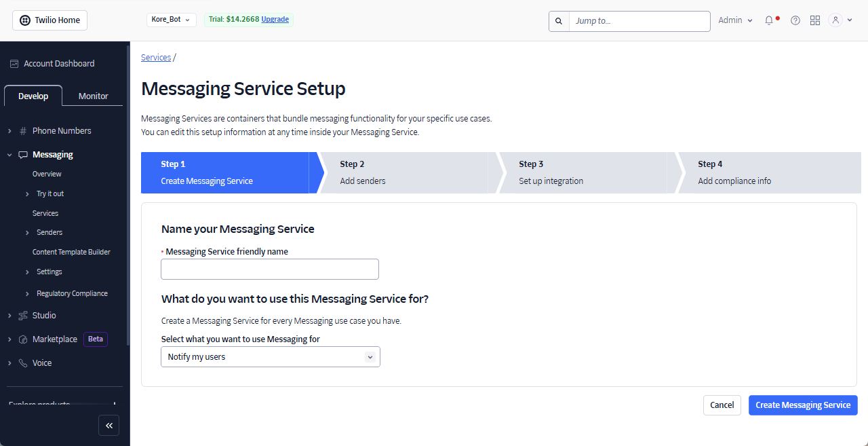Click the Twilio Home logo button
Screen dimensions: 868x446
click(50, 20)
